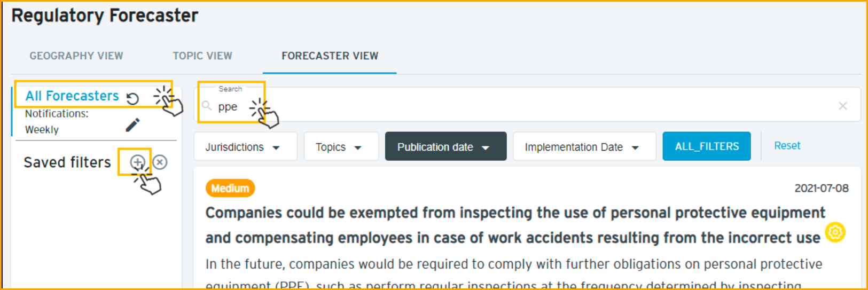Image resolution: width=868 pixels, height=290 pixels.
Task: Edit notifications with the pencil icon
Action: pyautogui.click(x=132, y=124)
